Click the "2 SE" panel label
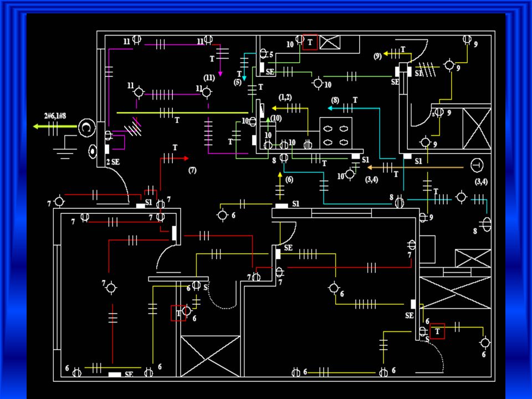Image resolution: width=532 pixels, height=399 pixels. pyautogui.click(x=113, y=162)
